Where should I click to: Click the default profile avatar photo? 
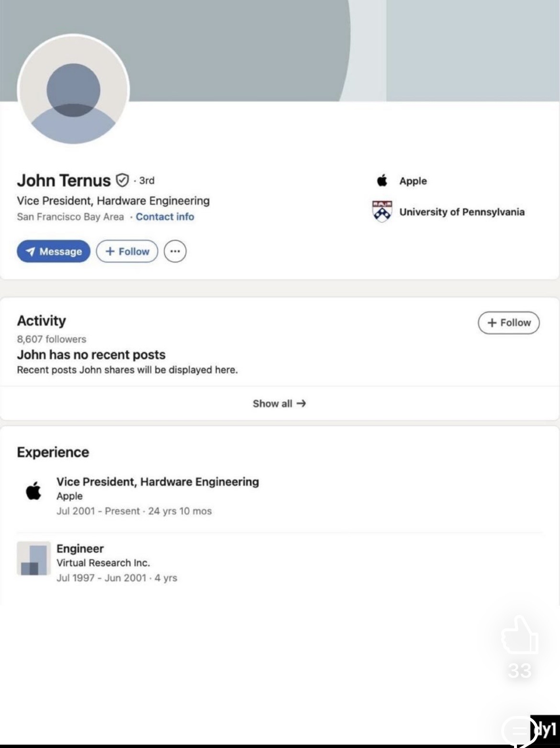coord(73,89)
